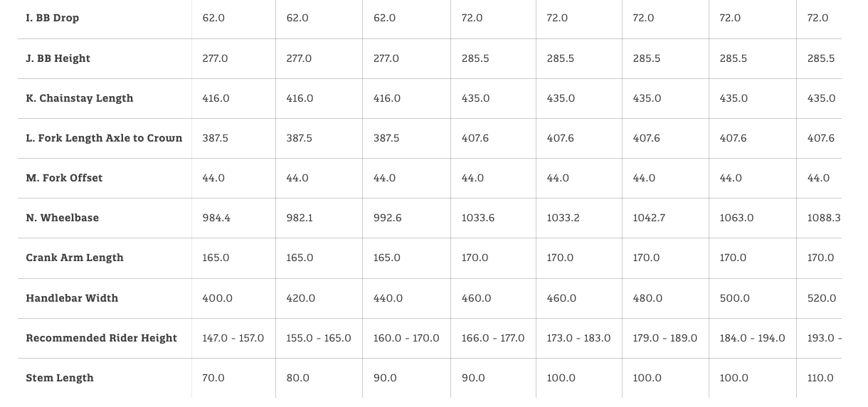
Task: Select the 'N. Wheelbase' row header
Action: (x=63, y=218)
